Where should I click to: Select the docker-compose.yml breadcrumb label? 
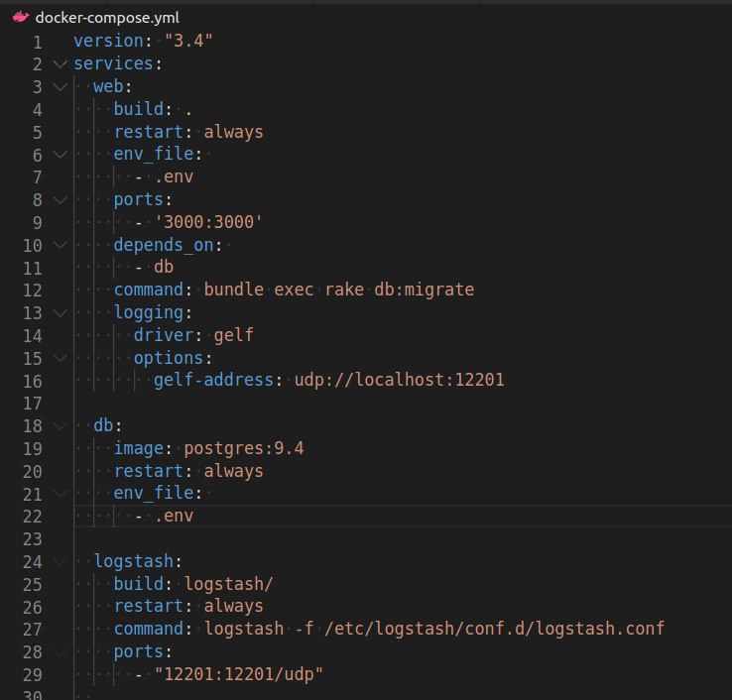pyautogui.click(x=107, y=18)
